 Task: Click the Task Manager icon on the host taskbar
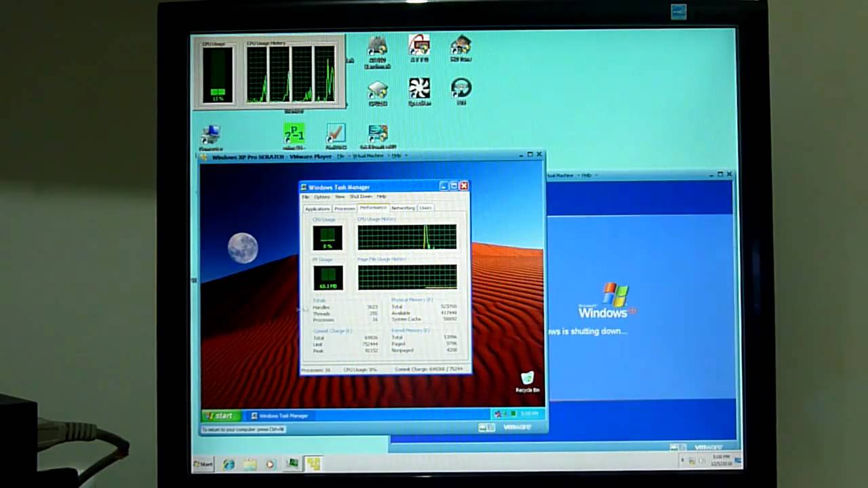click(x=292, y=464)
